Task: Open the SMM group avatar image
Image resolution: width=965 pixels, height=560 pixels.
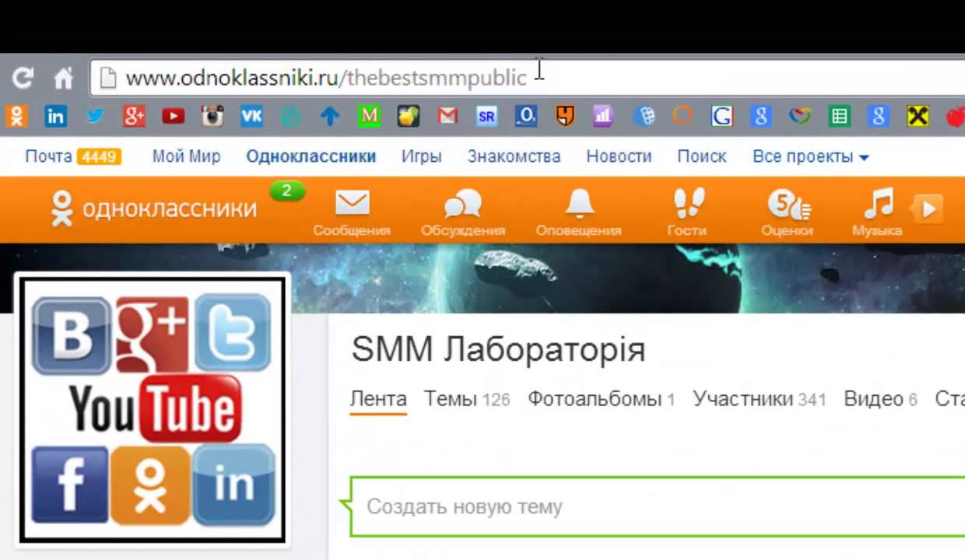Action: tap(153, 408)
